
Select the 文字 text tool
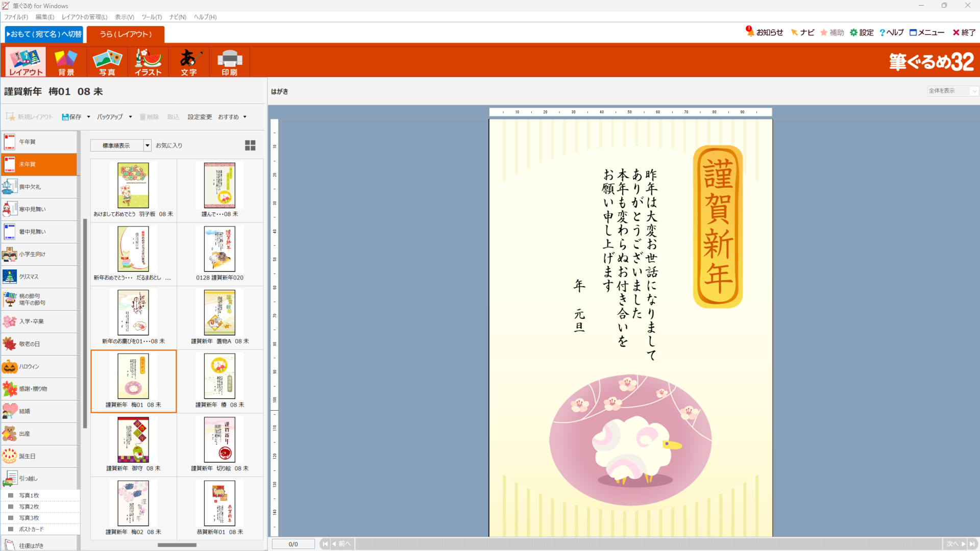[x=189, y=62]
